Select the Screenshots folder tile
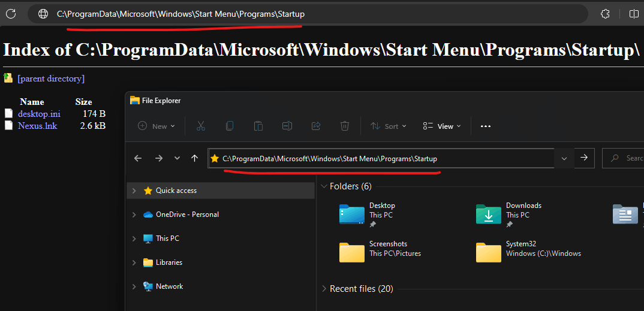The image size is (644, 311). pos(381,253)
